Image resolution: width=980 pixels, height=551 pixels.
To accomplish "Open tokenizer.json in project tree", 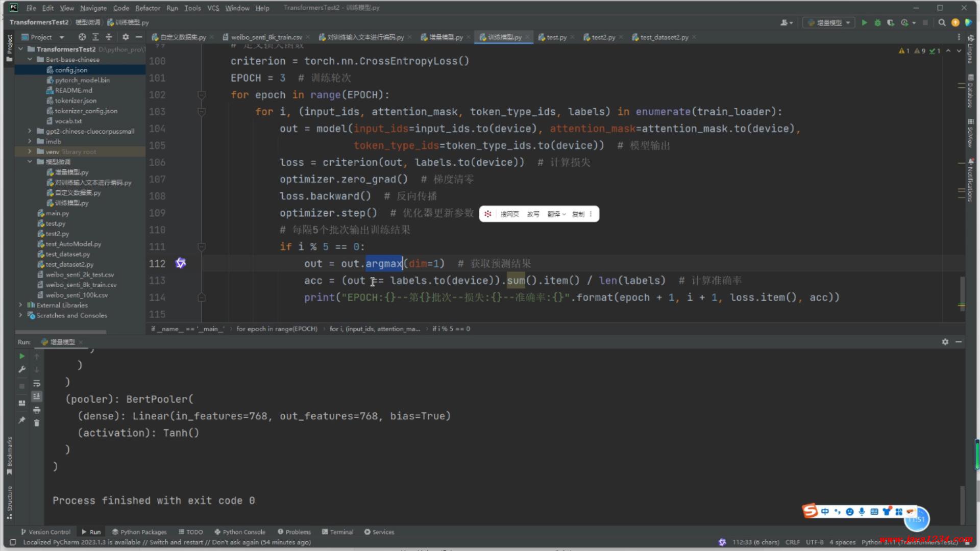I will click(x=76, y=101).
